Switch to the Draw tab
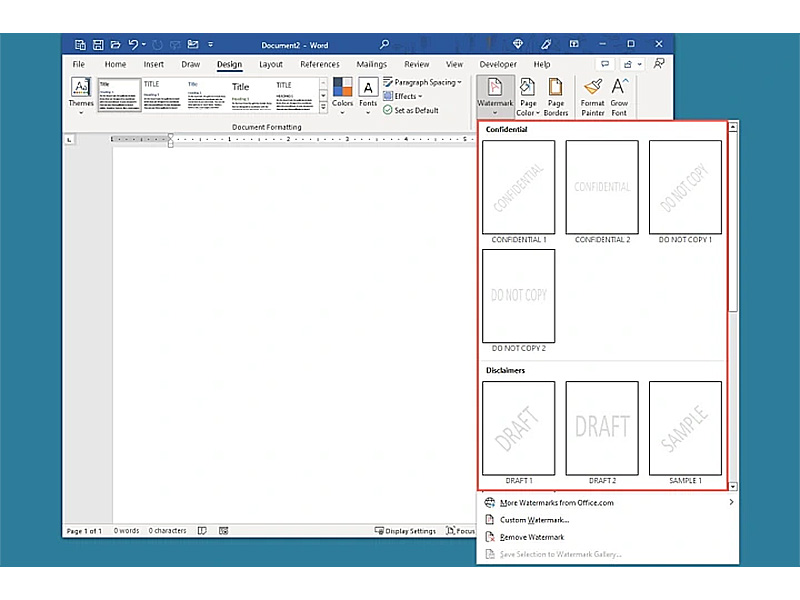Image resolution: width=800 pixels, height=600 pixels. click(190, 64)
